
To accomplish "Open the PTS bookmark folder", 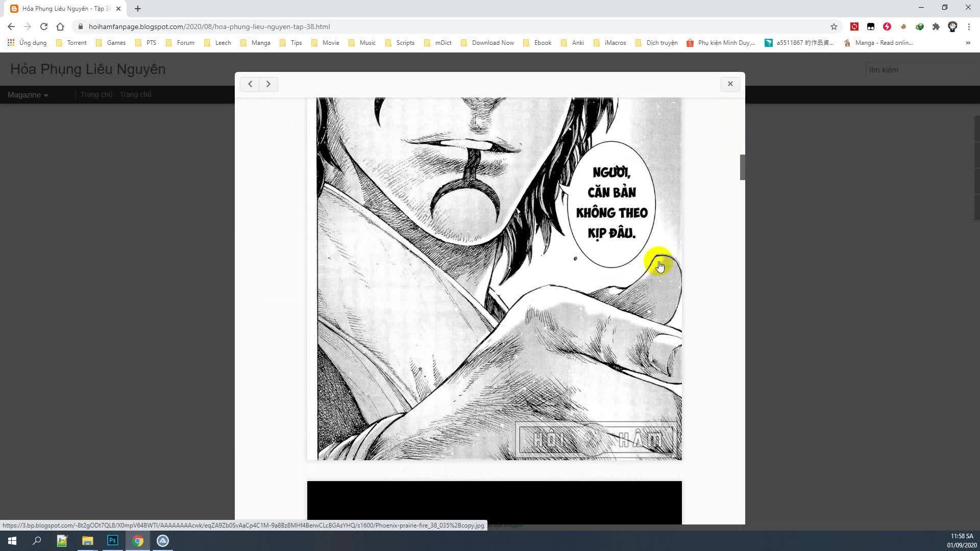I will [x=146, y=43].
